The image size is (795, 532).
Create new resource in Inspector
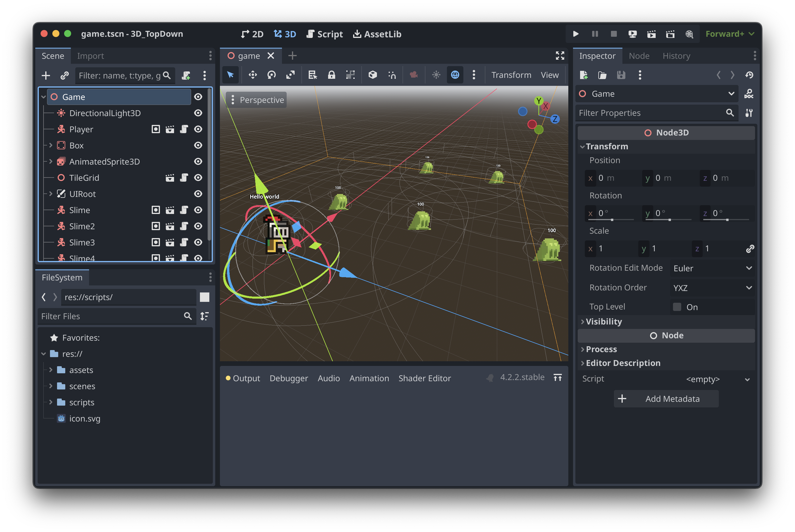(584, 75)
